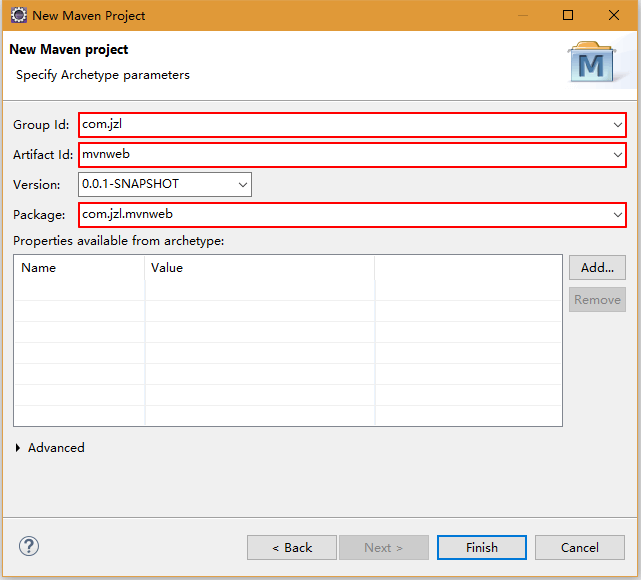Click the Cancel button

[x=580, y=547]
